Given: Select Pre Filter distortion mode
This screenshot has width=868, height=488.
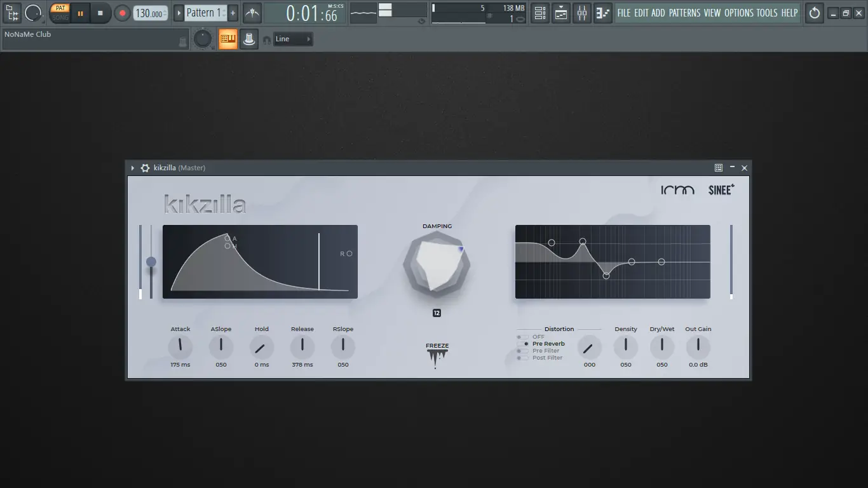Looking at the screenshot, I should click(539, 351).
